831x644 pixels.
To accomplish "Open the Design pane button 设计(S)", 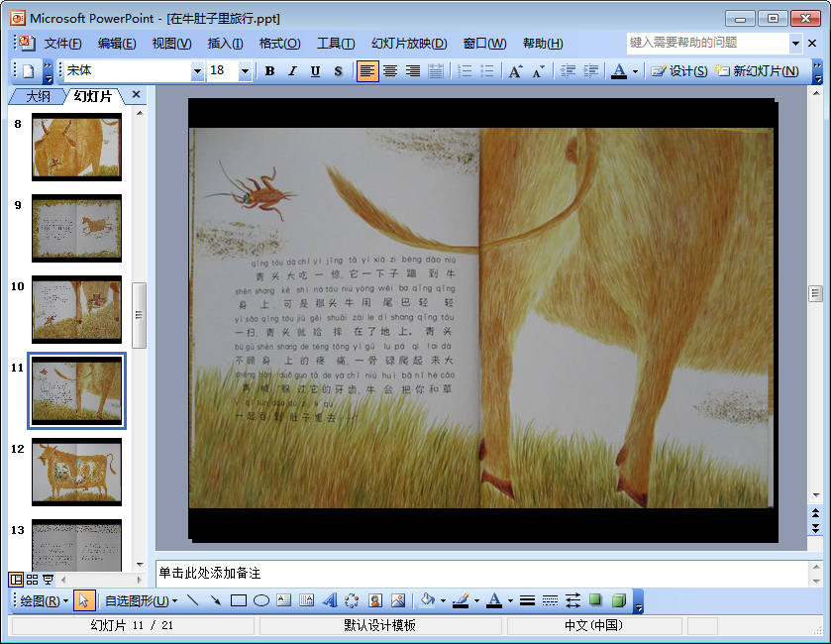I will pyautogui.click(x=678, y=71).
